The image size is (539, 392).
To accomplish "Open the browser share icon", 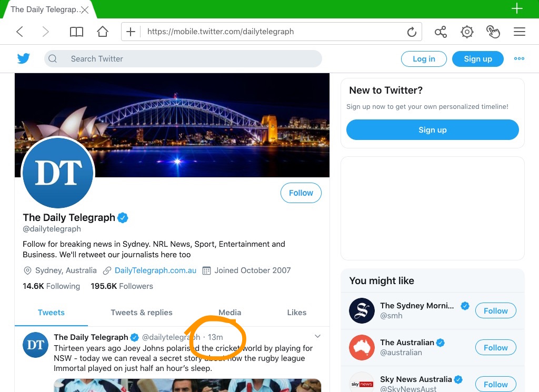I will [441, 32].
